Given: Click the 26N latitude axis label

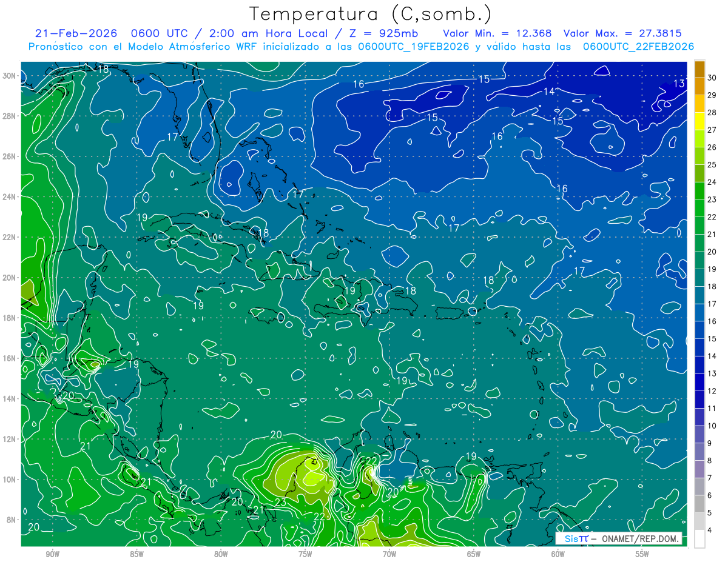Looking at the screenshot, I should pyautogui.click(x=9, y=156).
